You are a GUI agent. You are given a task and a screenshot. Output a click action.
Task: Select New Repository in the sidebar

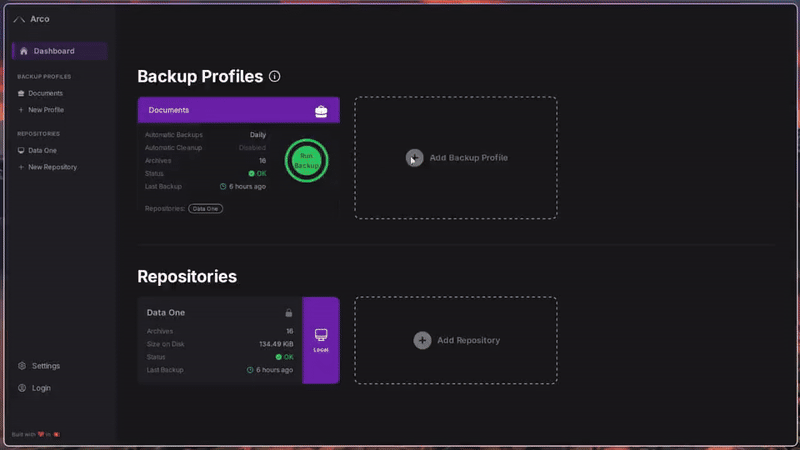pos(53,167)
